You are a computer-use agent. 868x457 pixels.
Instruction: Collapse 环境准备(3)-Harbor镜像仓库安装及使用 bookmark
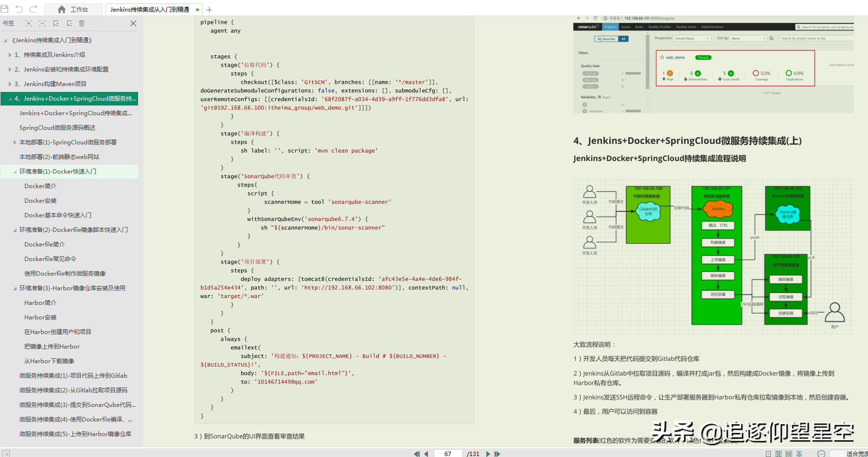coord(15,288)
